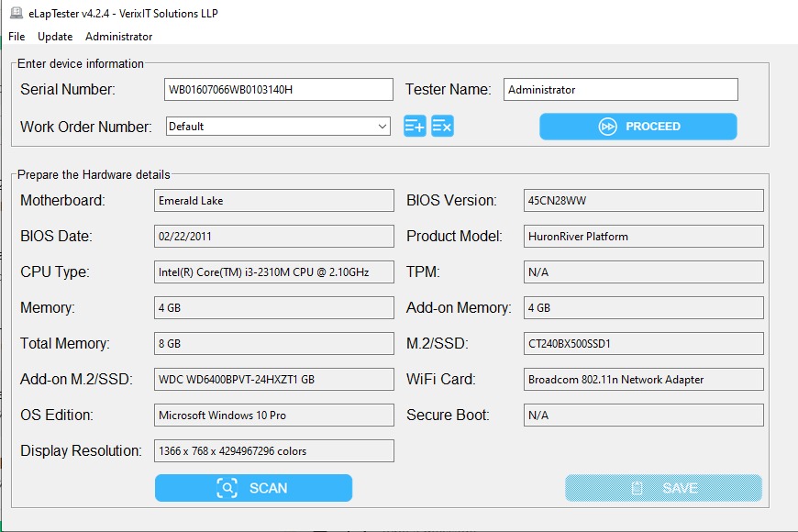Select the WiFi Card value box
The width and height of the screenshot is (798, 532).
click(642, 379)
